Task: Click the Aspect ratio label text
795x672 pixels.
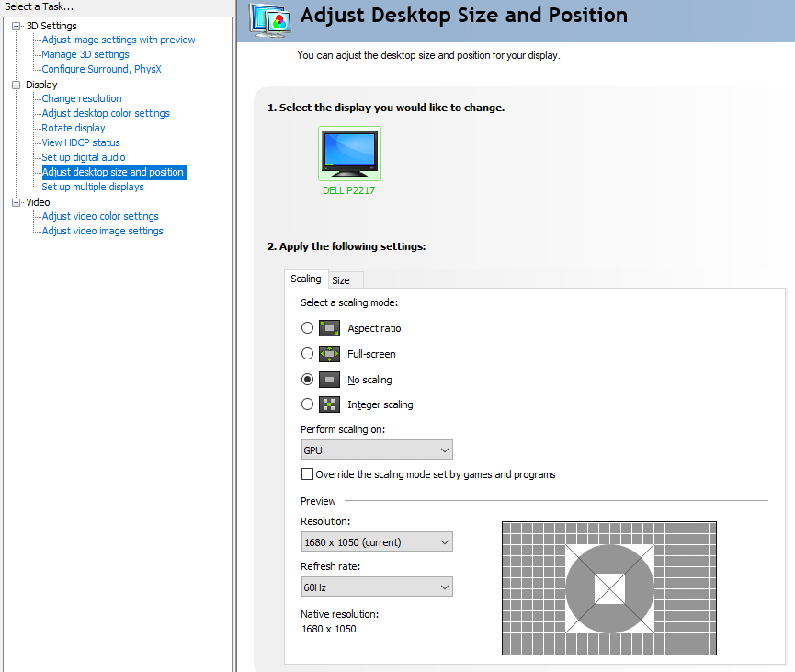Action: click(x=374, y=328)
